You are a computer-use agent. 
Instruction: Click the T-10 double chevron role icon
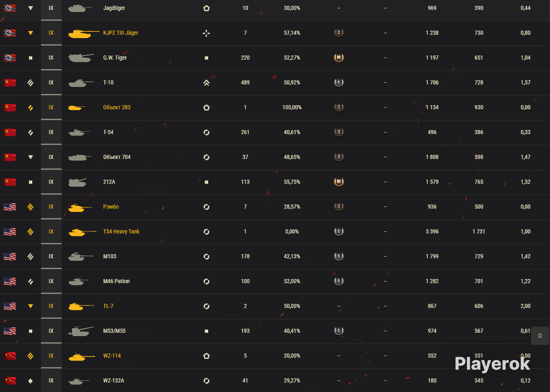click(207, 83)
